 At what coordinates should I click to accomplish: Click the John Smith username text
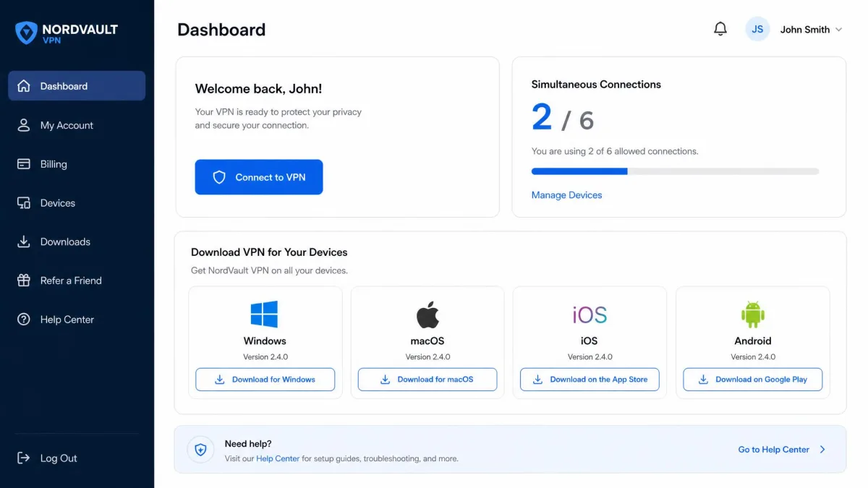805,30
